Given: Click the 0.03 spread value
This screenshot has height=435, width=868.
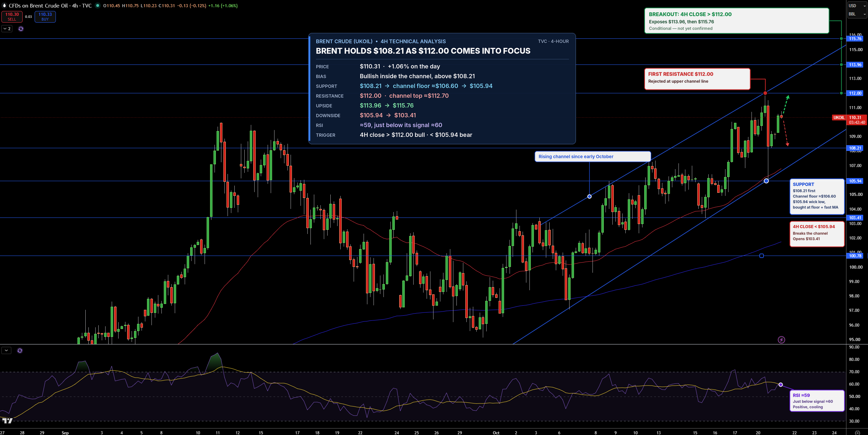Looking at the screenshot, I should tap(28, 16).
